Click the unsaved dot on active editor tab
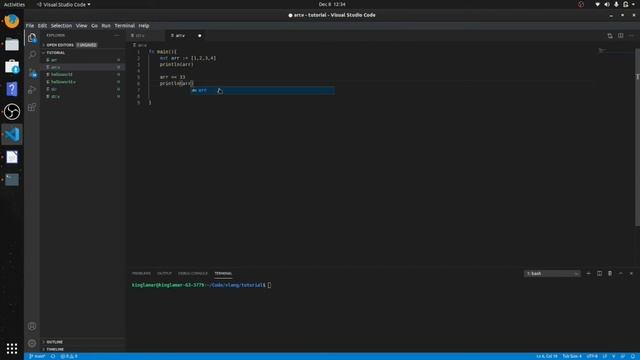The height and width of the screenshot is (360, 640). click(x=200, y=36)
